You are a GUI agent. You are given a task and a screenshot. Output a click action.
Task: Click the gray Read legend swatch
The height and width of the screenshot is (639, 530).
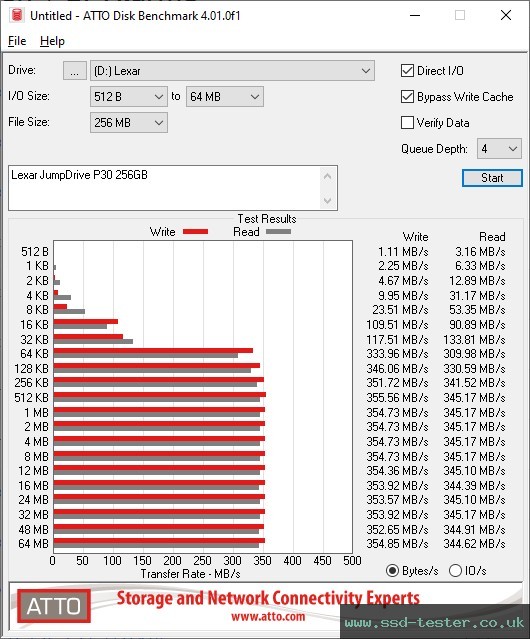coord(278,231)
